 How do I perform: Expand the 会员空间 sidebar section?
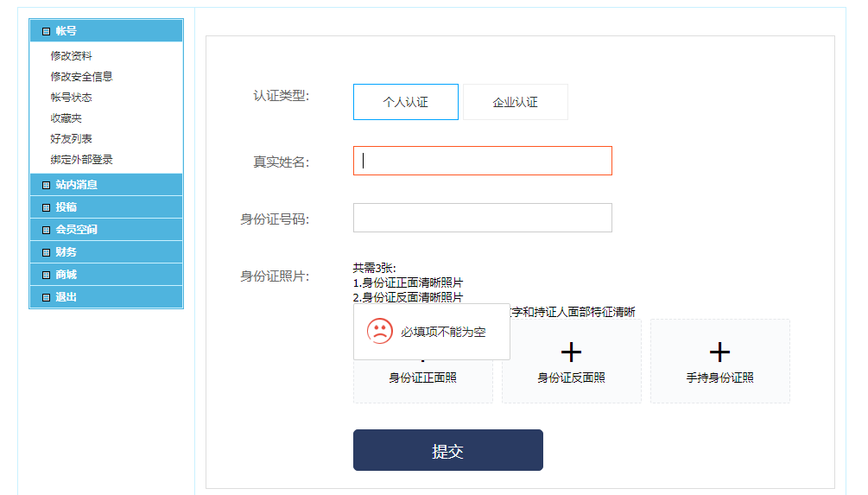point(76,230)
